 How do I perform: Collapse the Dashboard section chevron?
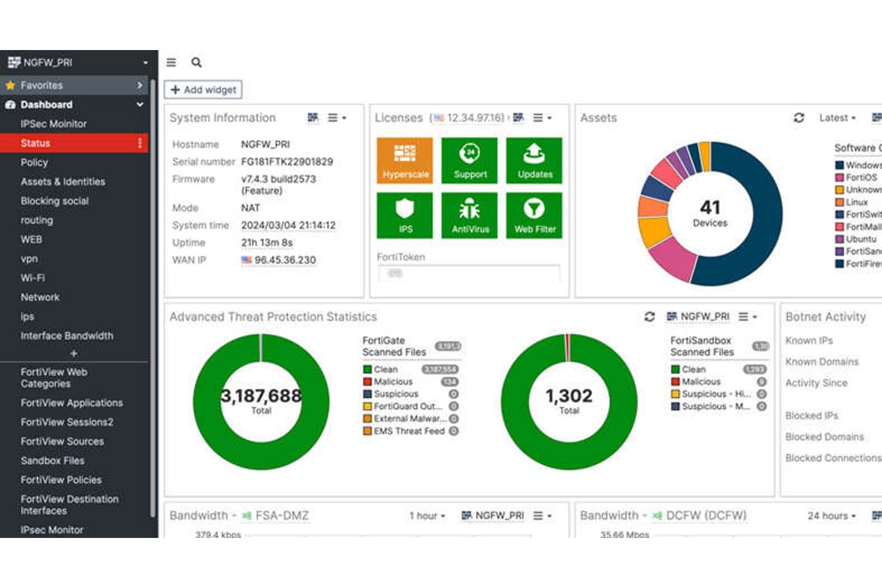(139, 105)
